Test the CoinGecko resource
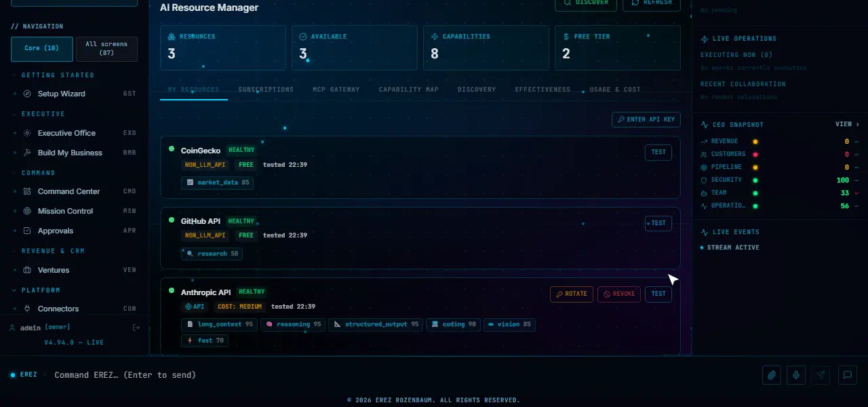The image size is (868, 407). click(658, 152)
